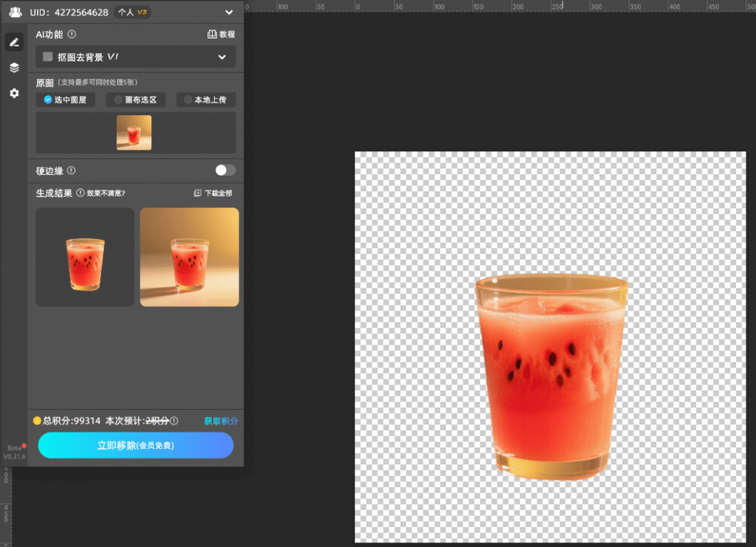
Task: Click the info icon next to AI功能
Action: (72, 34)
